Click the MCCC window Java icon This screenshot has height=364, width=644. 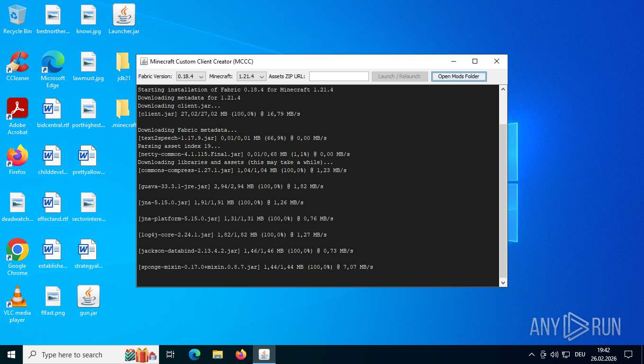pyautogui.click(x=143, y=61)
